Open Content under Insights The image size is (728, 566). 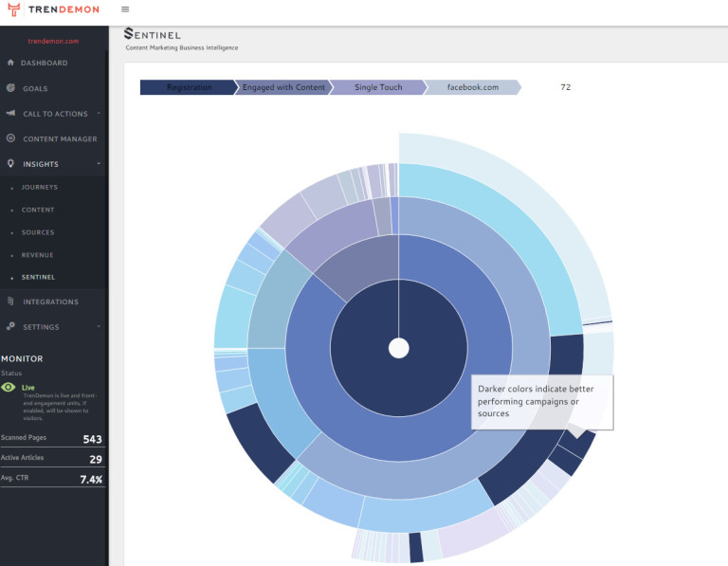[38, 210]
